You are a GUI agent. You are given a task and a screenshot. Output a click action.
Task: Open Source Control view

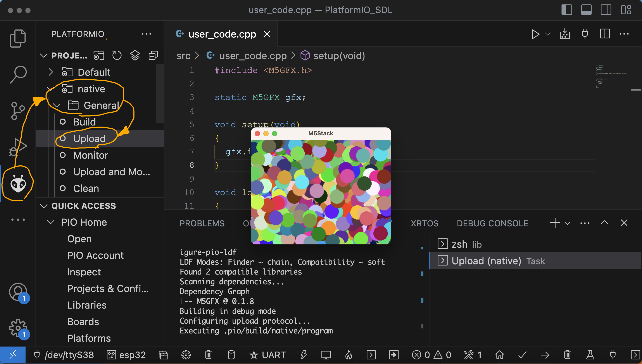pos(17,110)
